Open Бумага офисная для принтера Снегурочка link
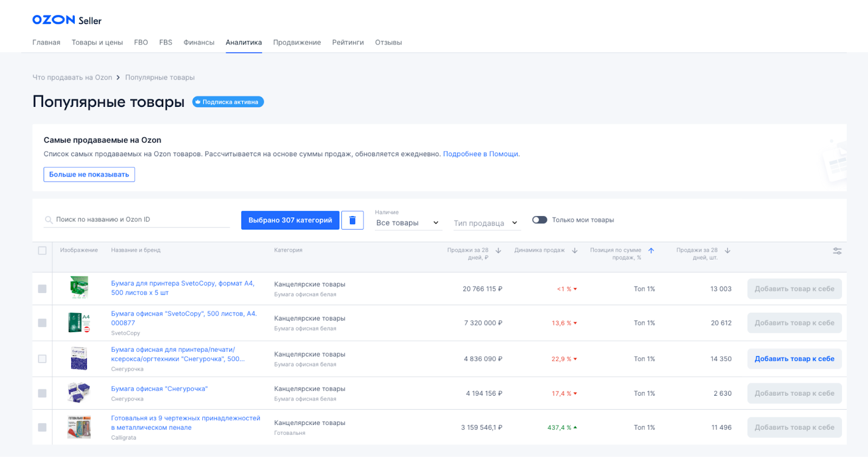Viewport: 868px width, 457px height. pyautogui.click(x=178, y=354)
